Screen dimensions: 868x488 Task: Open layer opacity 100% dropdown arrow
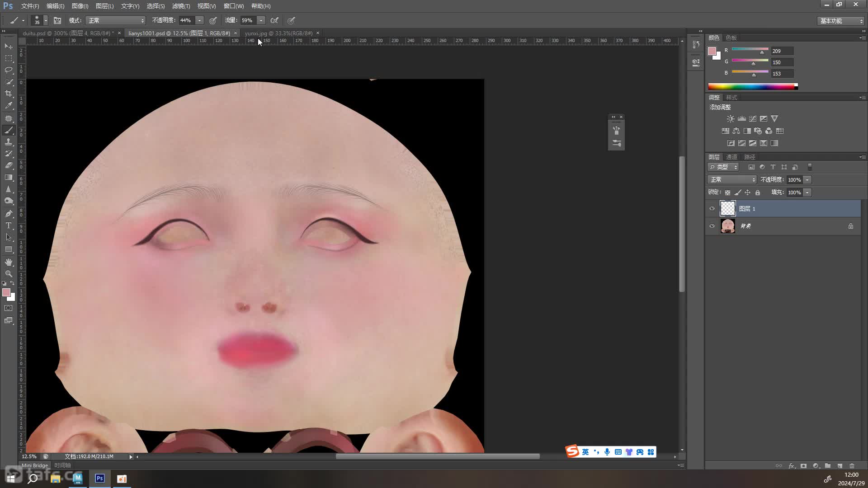[807, 180]
